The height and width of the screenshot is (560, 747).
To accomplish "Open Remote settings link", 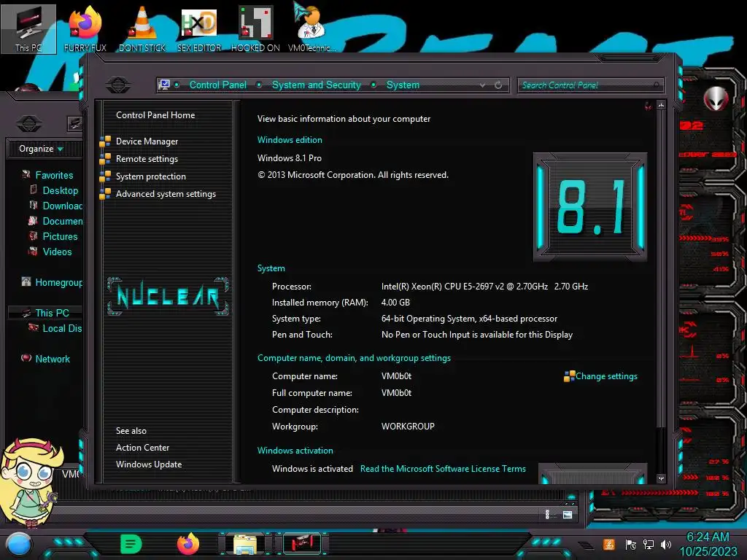I will [x=147, y=159].
